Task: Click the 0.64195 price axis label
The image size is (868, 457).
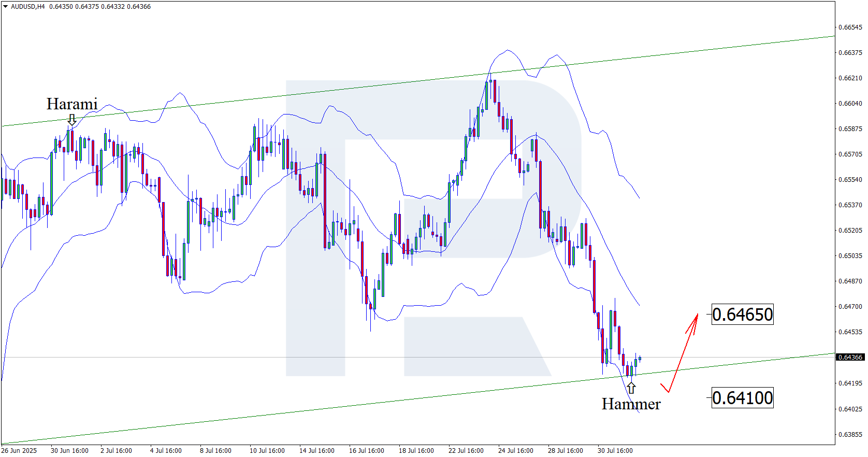Action: 850,383
